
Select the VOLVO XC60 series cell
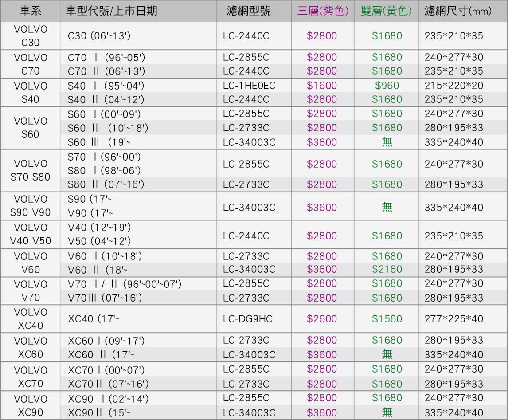tap(31, 347)
